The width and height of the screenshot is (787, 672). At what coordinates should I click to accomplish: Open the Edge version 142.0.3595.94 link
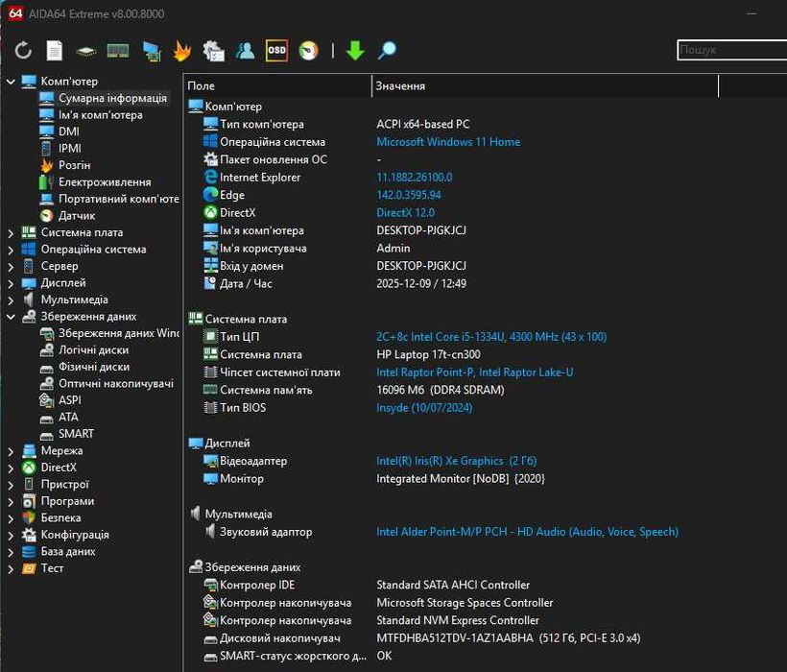pos(409,195)
